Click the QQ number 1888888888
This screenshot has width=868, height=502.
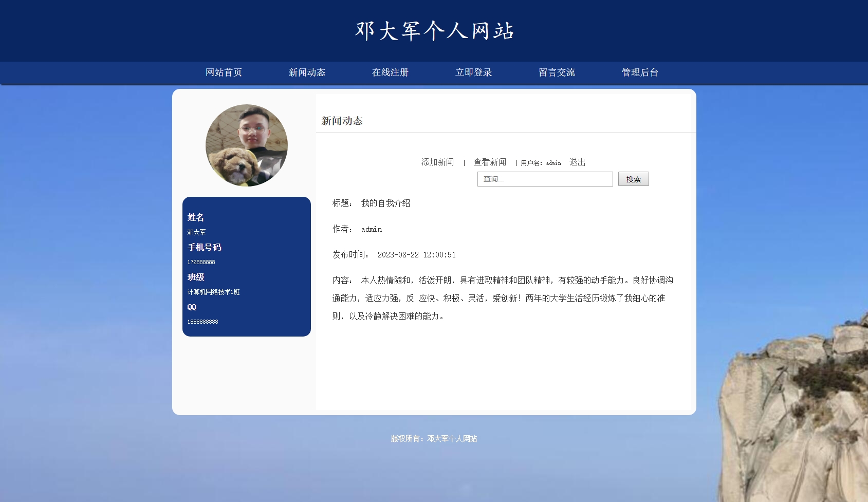tap(202, 322)
